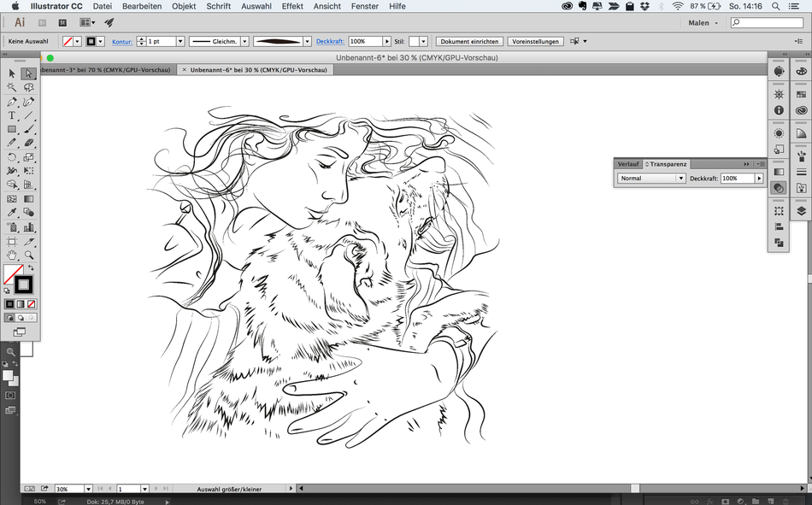Viewport: 812px width, 505px height.
Task: Select the Hand tool
Action: (x=12, y=255)
